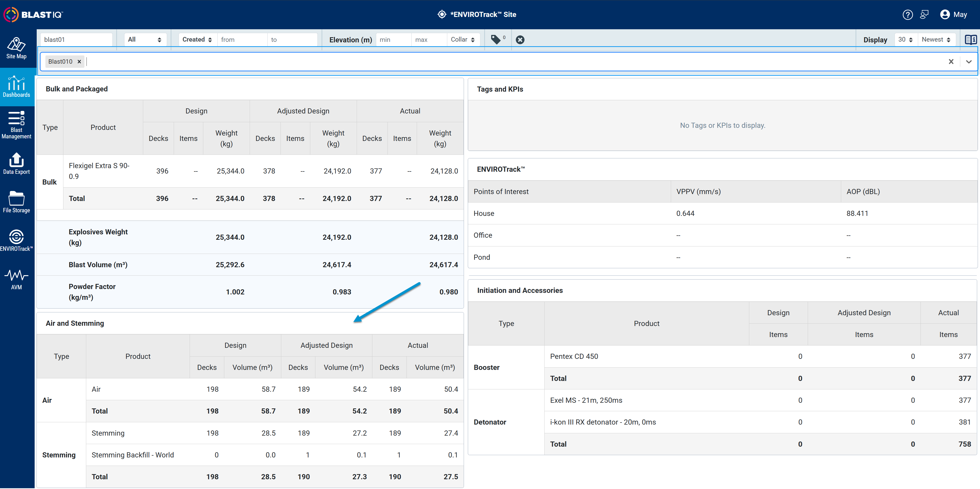This screenshot has height=489, width=980.
Task: Click the i-kon III RX detonator row
Action: click(x=761, y=423)
